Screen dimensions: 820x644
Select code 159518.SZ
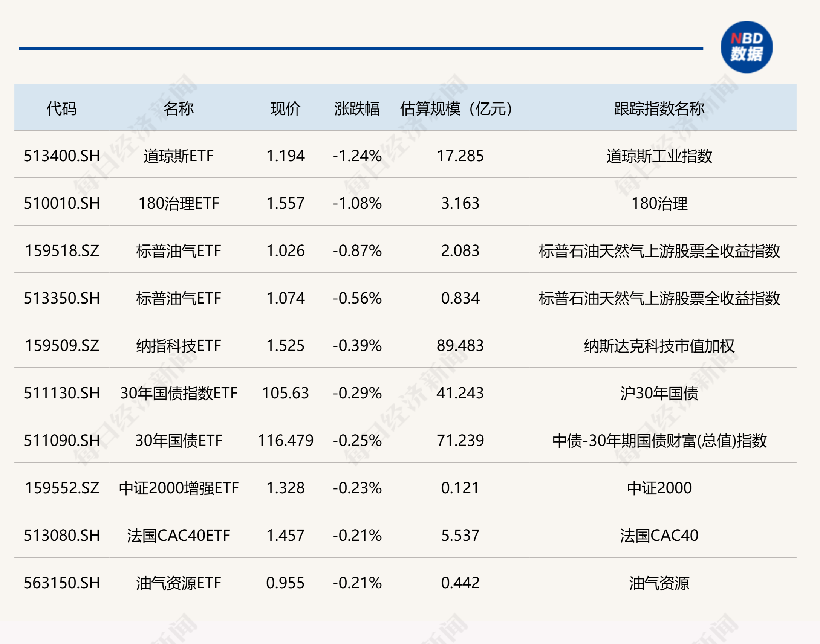(62, 251)
